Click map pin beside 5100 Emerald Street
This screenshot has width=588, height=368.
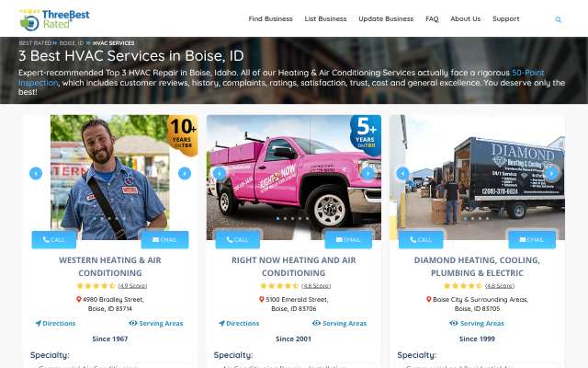(262, 299)
